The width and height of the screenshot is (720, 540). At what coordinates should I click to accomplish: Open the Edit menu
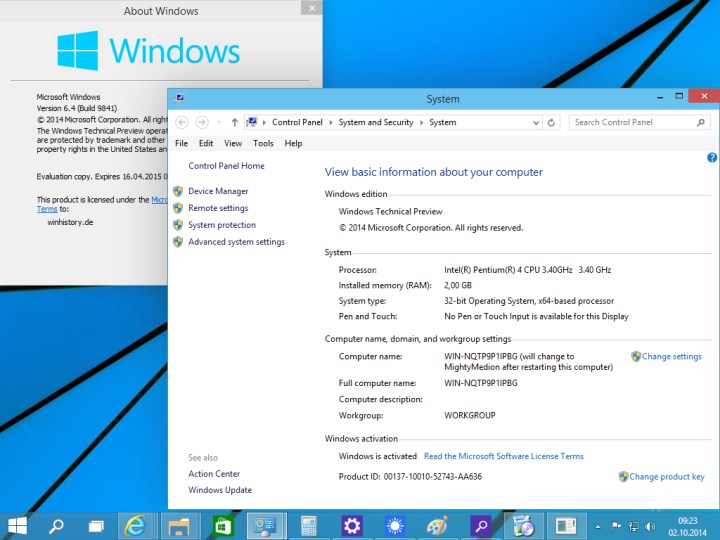206,143
